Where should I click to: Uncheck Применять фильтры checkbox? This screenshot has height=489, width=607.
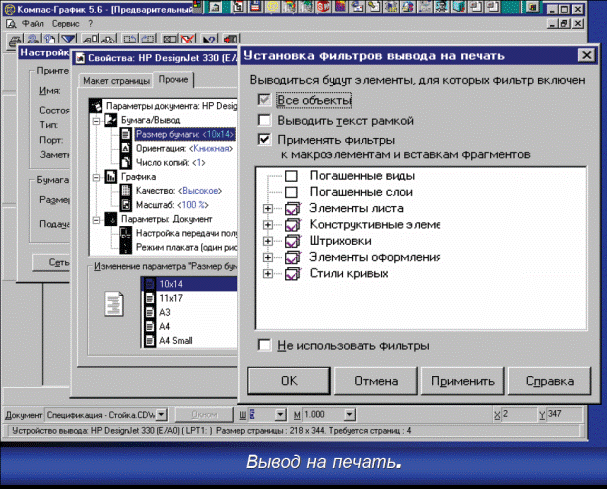pyautogui.click(x=264, y=139)
